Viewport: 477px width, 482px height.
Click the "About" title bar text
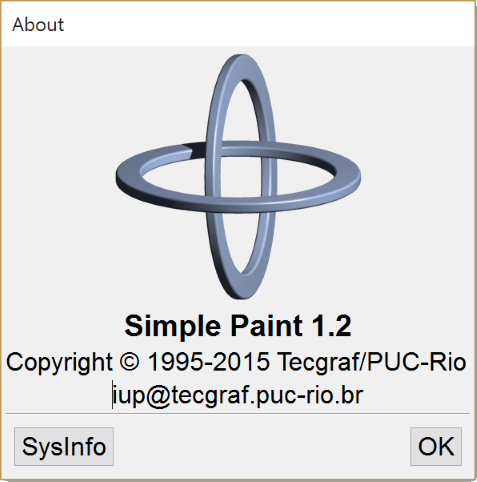click(38, 25)
